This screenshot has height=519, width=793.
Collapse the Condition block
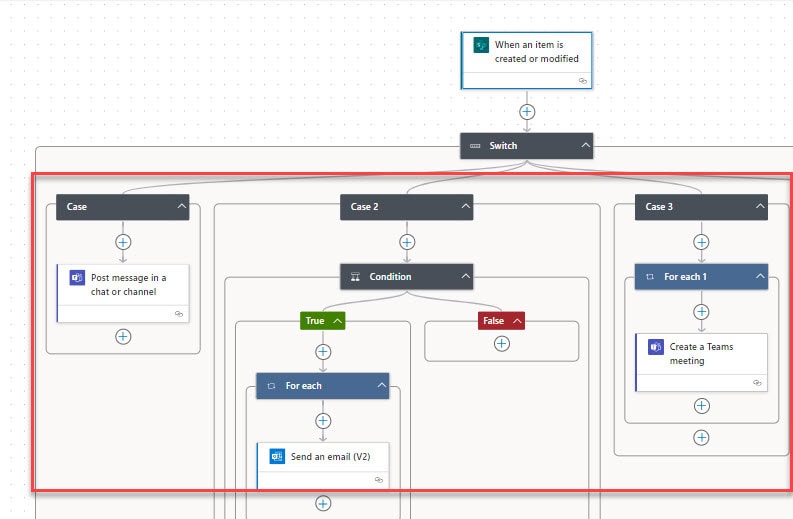point(465,276)
